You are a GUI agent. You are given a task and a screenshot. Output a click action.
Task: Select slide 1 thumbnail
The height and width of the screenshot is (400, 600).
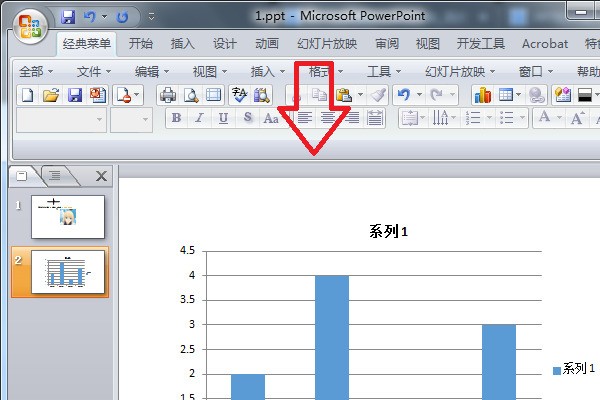click(x=67, y=216)
